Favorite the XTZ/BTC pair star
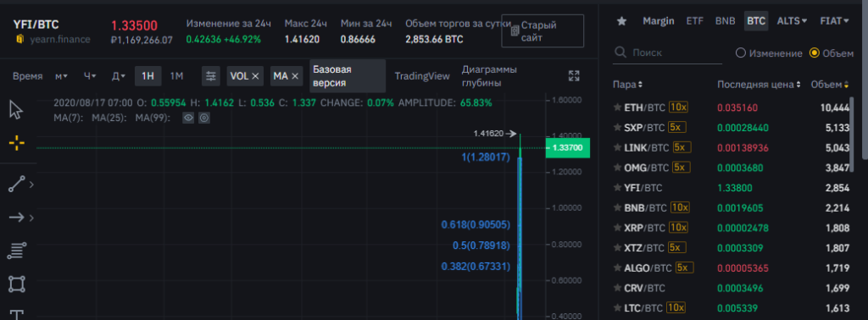868x320 pixels. (x=617, y=247)
